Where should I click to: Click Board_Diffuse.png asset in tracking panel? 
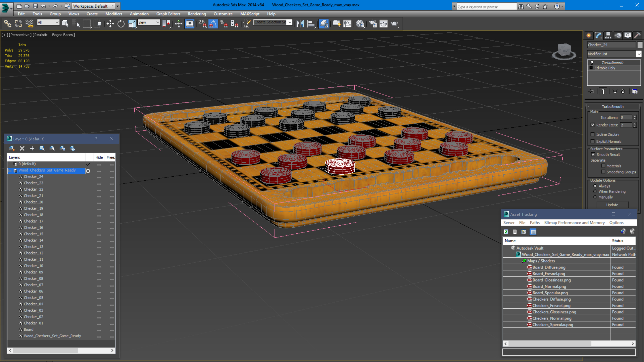coord(548,267)
